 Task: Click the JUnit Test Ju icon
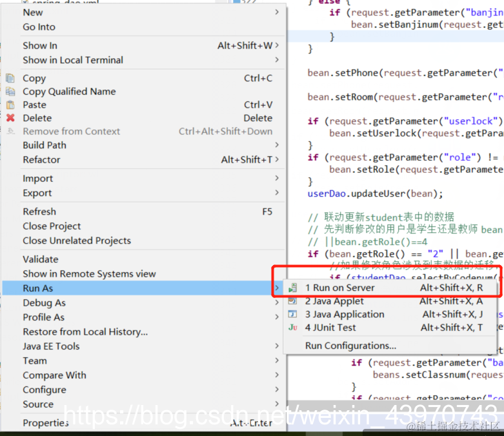[292, 328]
